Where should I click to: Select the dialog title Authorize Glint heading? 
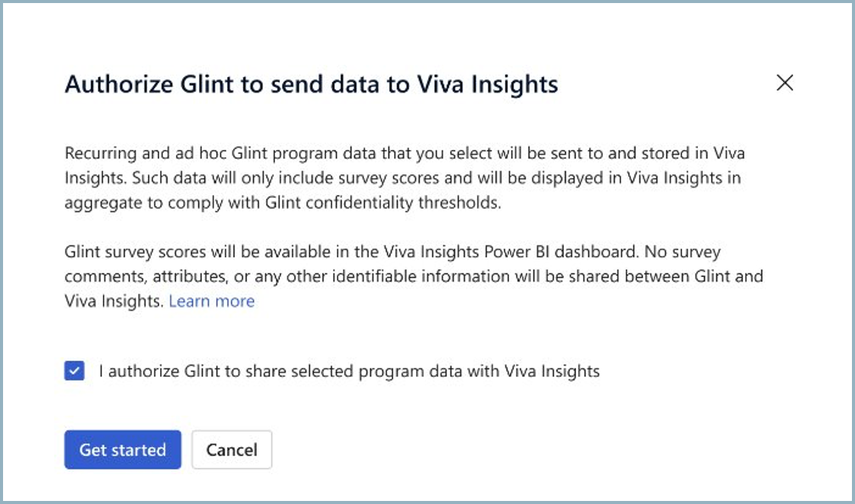tap(312, 85)
